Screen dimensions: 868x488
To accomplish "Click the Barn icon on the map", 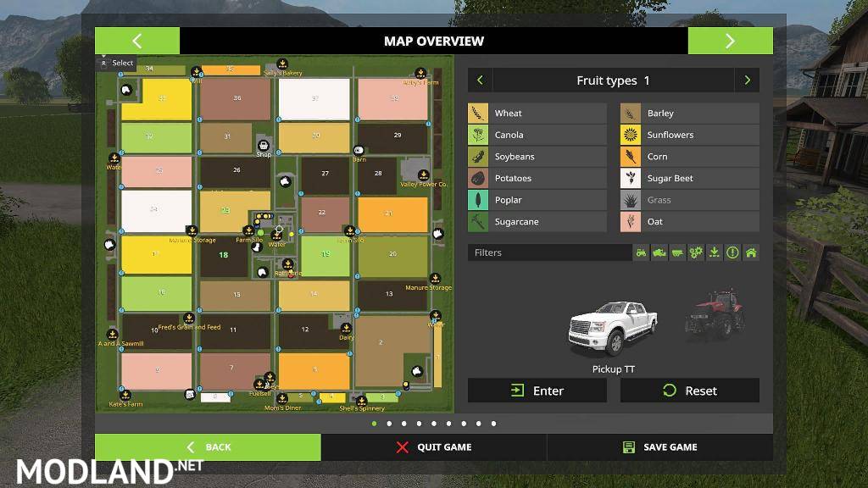I will (359, 150).
